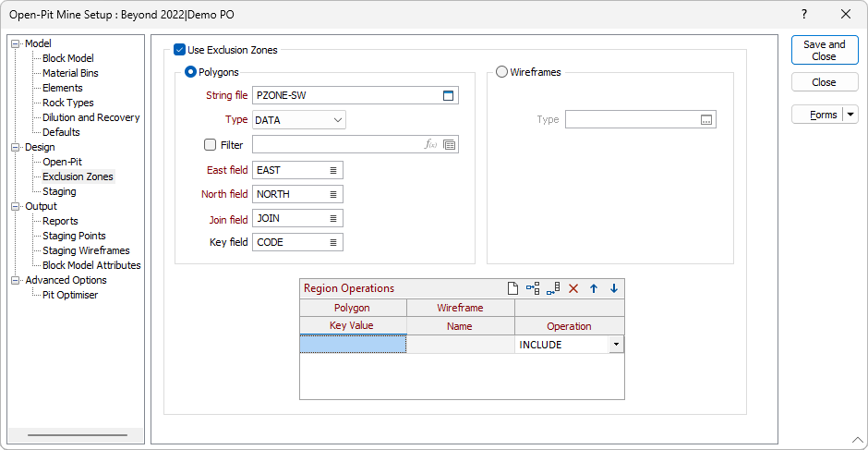Expand the INCLUDE operation dropdown
This screenshot has width=868, height=450.
(615, 345)
